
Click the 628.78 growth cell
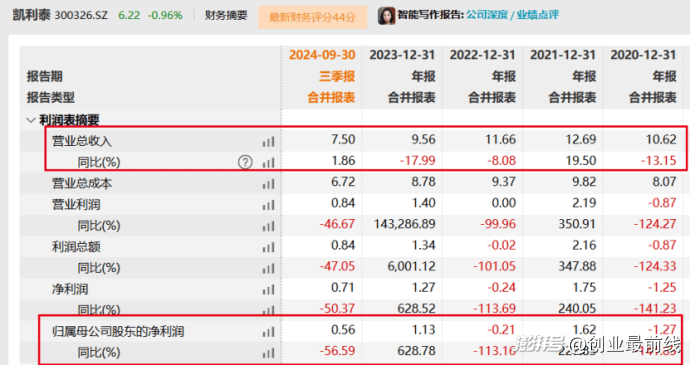tap(416, 351)
